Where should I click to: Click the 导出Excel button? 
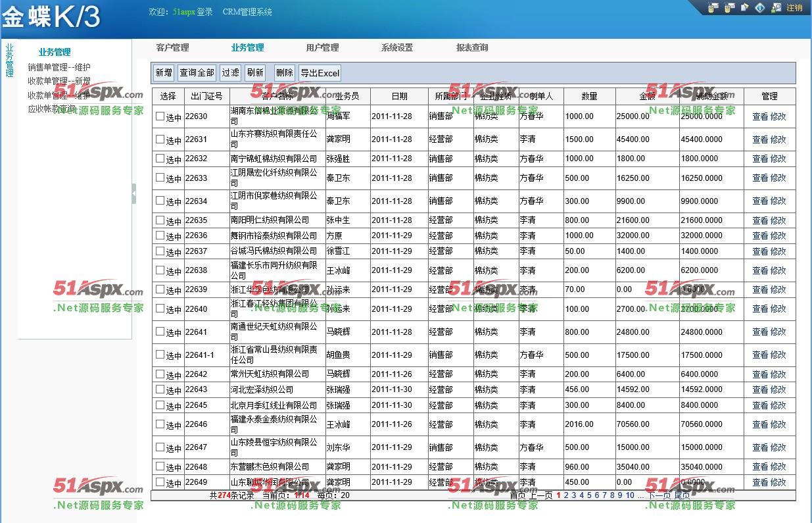click(x=320, y=73)
